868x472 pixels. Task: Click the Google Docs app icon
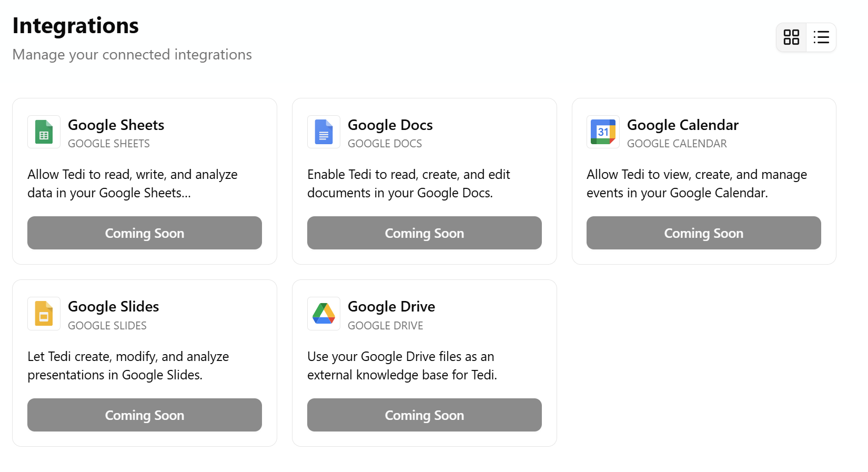coord(324,132)
